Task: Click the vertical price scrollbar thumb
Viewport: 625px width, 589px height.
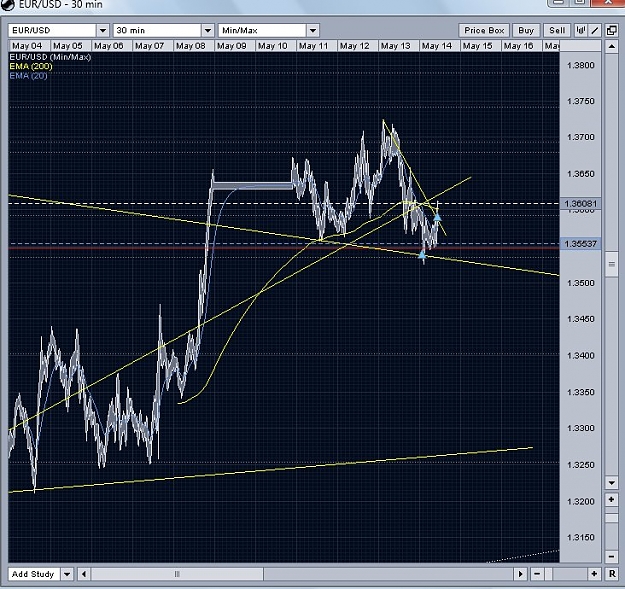Action: (611, 264)
